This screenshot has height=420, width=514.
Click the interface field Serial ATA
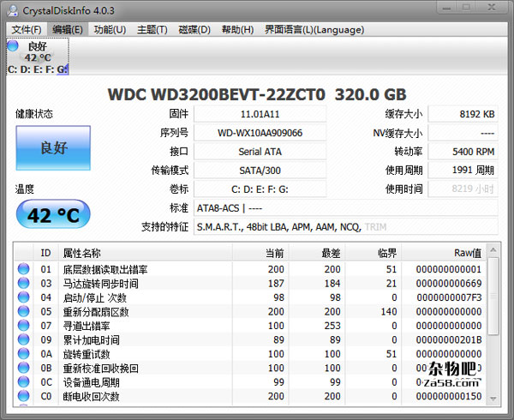(260, 152)
